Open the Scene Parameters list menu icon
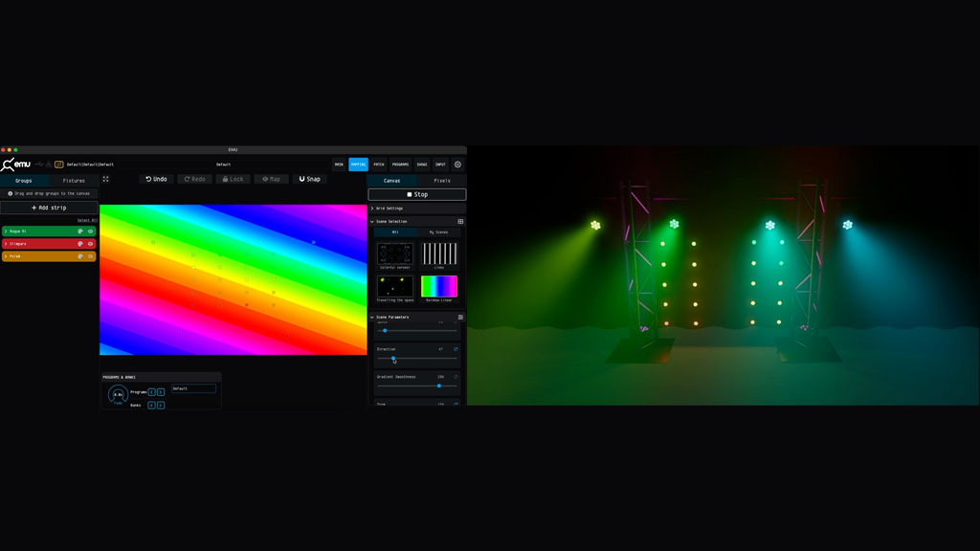 [x=460, y=317]
